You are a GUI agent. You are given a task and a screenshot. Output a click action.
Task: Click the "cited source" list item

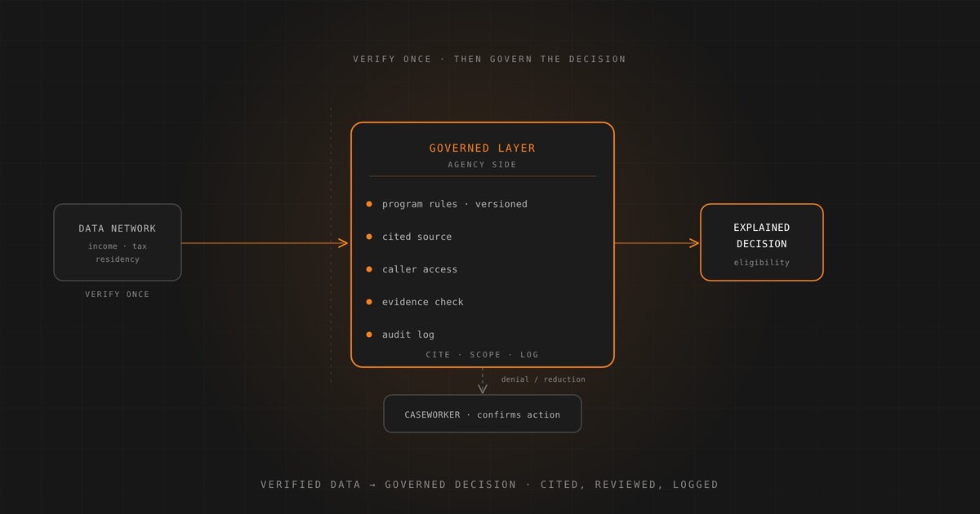(408, 237)
